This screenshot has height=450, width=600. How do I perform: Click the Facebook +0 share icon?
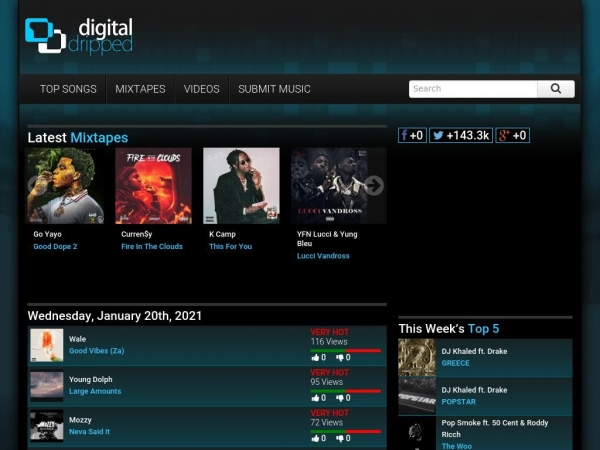point(412,135)
